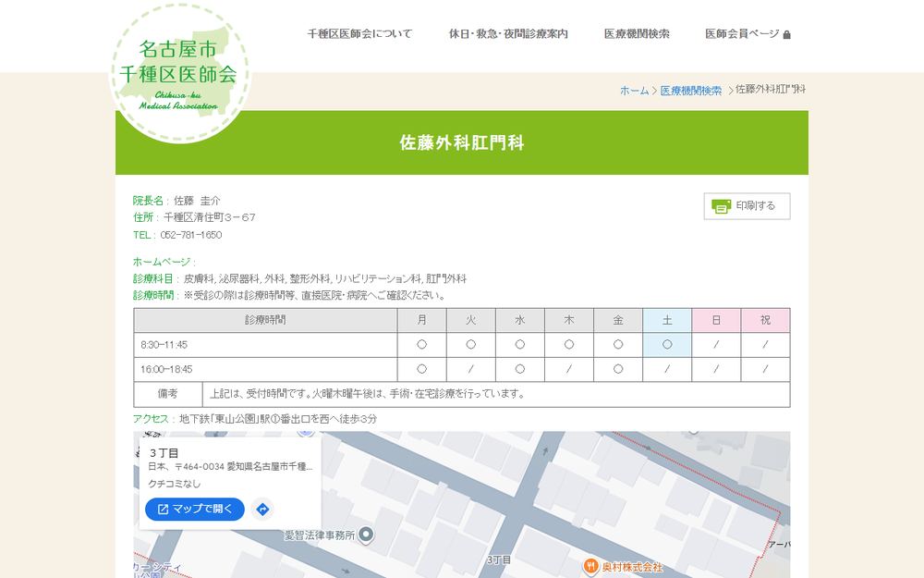This screenshot has height=578, width=924.
Task: Go to ホーム via breadcrumb
Action: pos(634,91)
